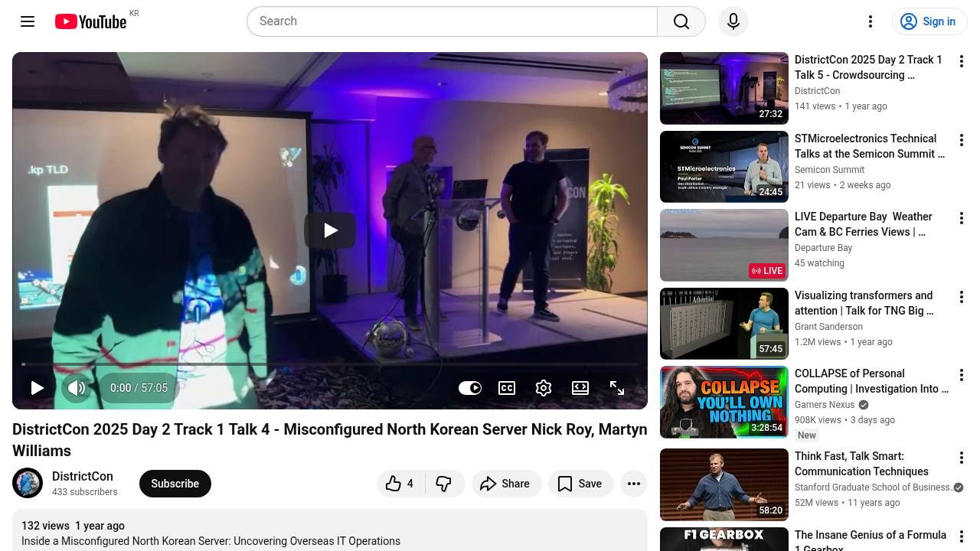Viewport: 980px width, 551px height.
Task: Open the COLLAPSE of Personal Computing thumbnail
Action: (724, 402)
